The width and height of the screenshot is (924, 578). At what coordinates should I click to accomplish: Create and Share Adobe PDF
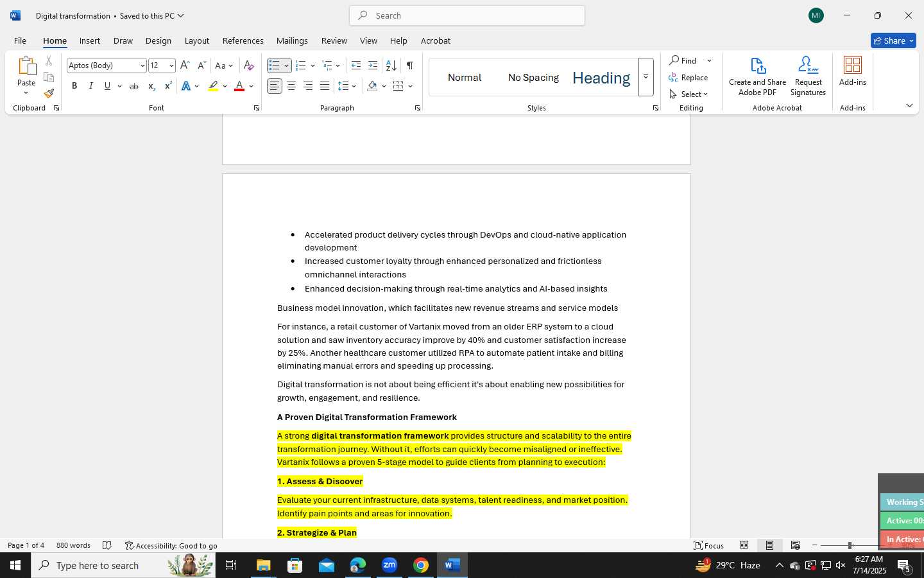point(757,76)
